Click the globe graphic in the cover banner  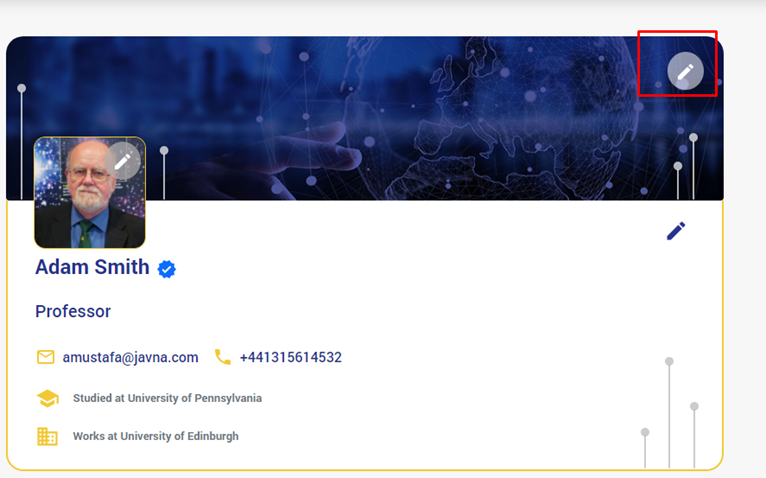coord(493,118)
